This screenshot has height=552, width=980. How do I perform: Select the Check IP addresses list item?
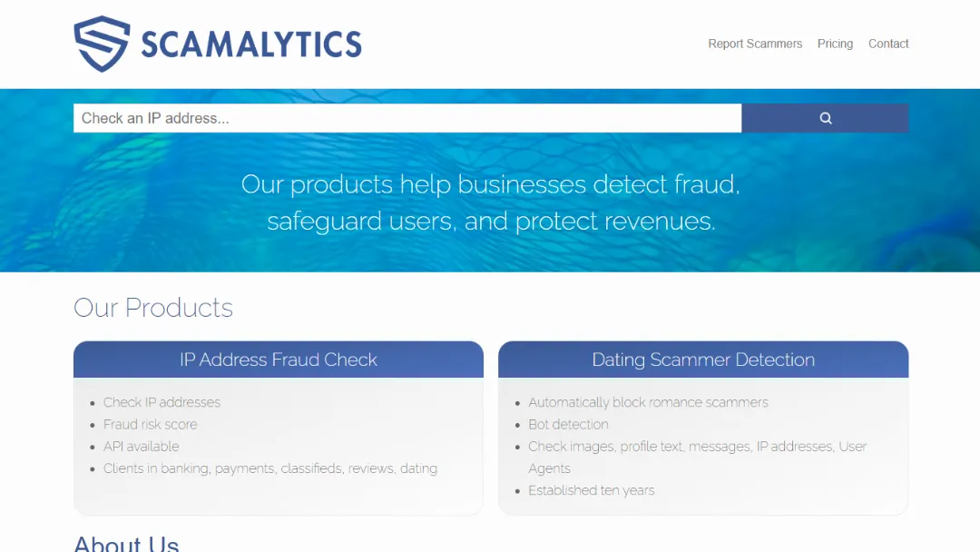(162, 402)
